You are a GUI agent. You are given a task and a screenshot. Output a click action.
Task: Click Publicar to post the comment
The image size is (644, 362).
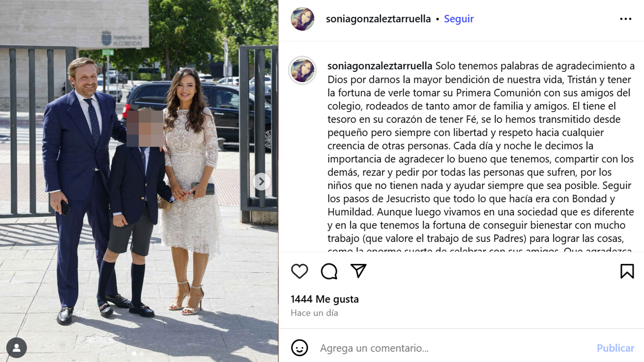(615, 348)
